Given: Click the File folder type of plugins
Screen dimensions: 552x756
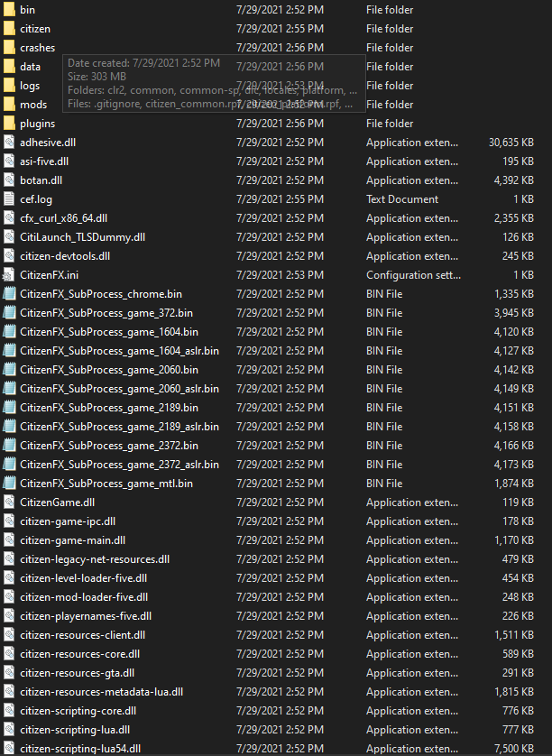Looking at the screenshot, I should pos(390,124).
